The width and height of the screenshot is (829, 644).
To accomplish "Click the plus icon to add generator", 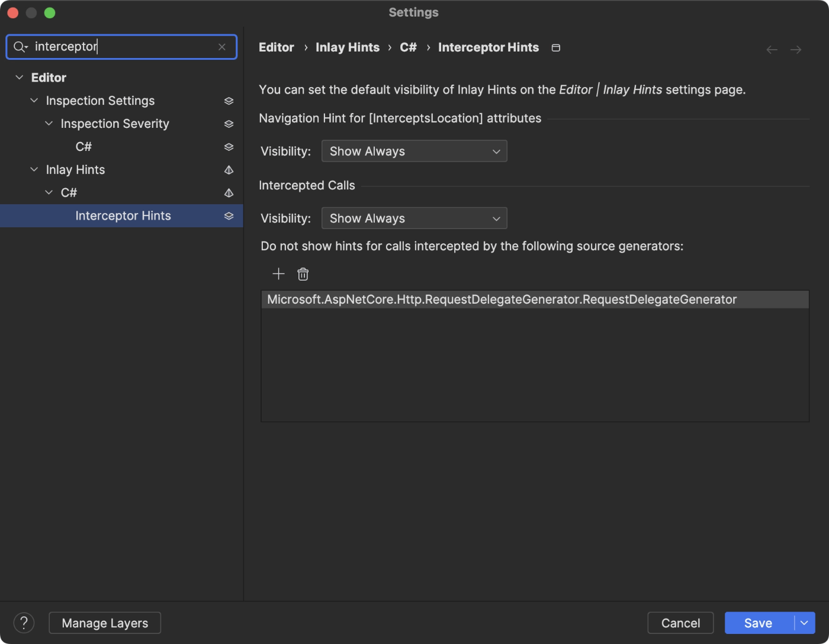I will pos(278,274).
